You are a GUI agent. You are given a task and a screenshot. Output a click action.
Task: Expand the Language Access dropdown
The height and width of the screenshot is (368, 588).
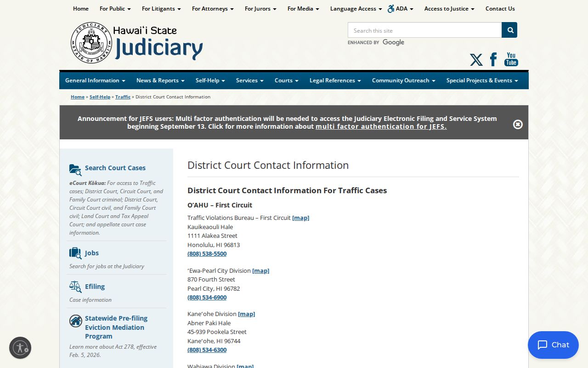356,9
